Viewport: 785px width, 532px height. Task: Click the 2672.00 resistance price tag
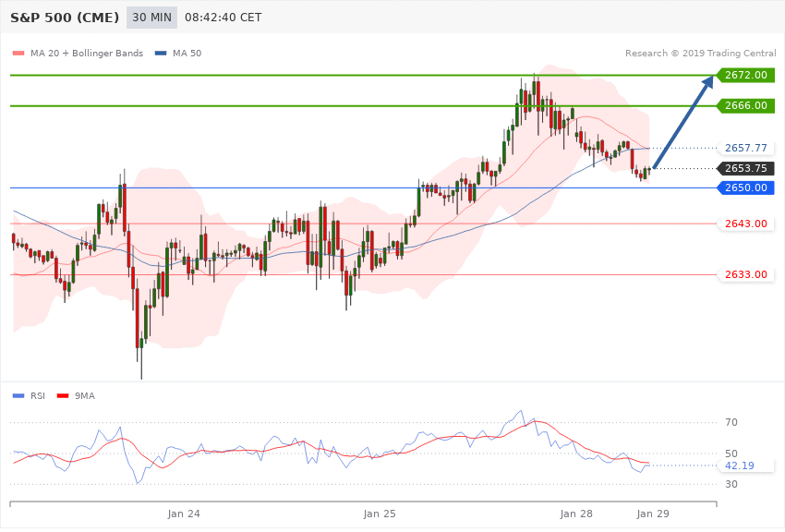[746, 75]
